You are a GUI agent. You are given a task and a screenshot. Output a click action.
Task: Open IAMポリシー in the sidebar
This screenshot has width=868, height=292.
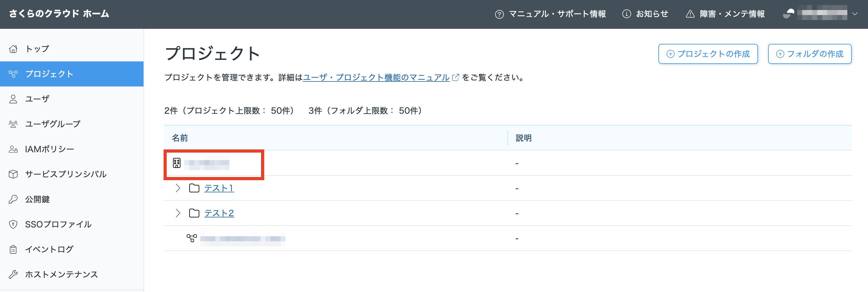[x=50, y=149]
